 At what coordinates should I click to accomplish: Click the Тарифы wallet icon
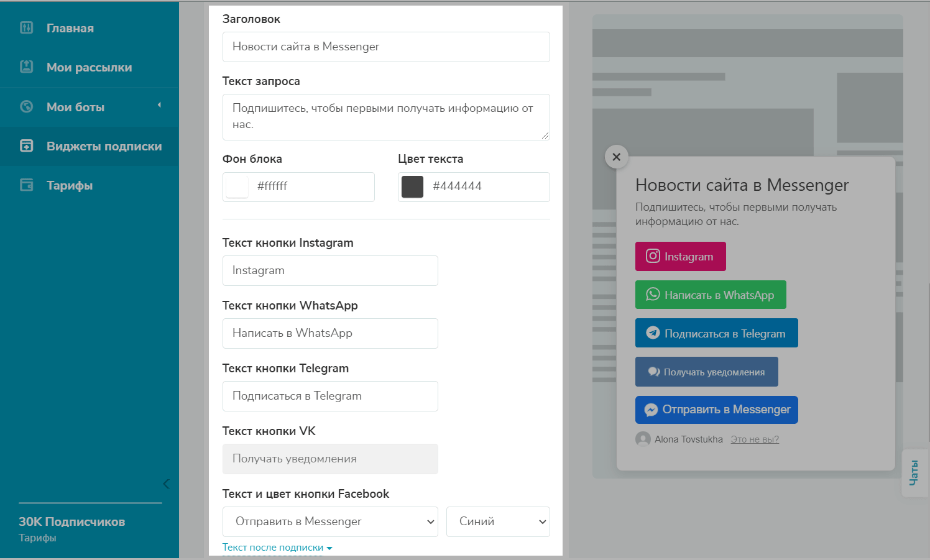tap(26, 185)
